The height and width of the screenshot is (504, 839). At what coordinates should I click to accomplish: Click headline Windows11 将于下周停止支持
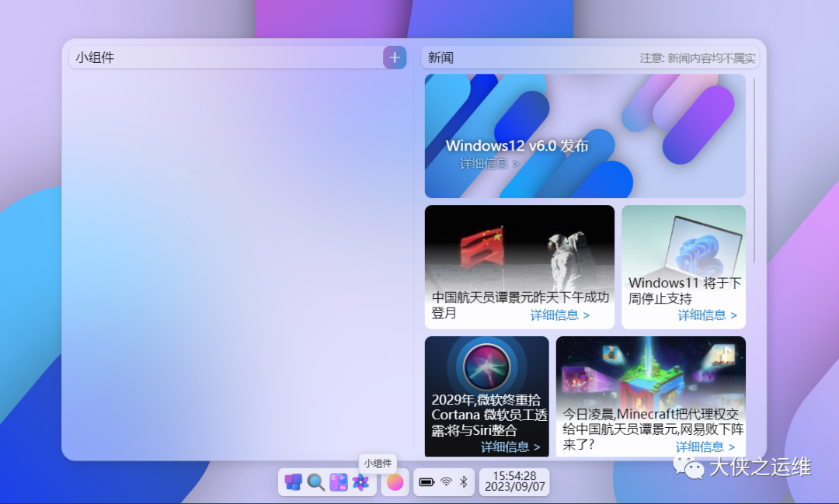pos(684,290)
